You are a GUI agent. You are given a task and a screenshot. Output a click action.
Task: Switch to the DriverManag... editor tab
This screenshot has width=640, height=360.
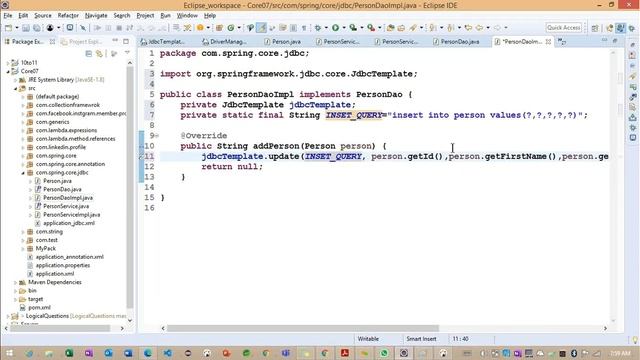[x=225, y=42]
